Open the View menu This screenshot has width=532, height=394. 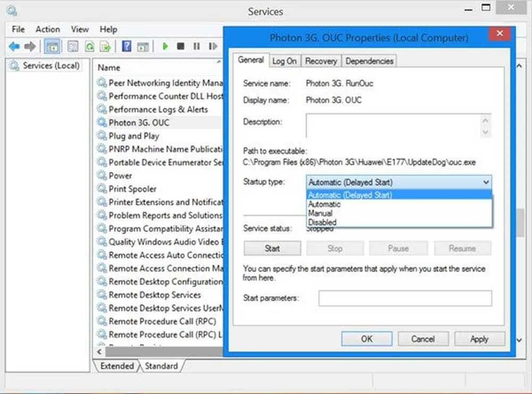tap(80, 29)
